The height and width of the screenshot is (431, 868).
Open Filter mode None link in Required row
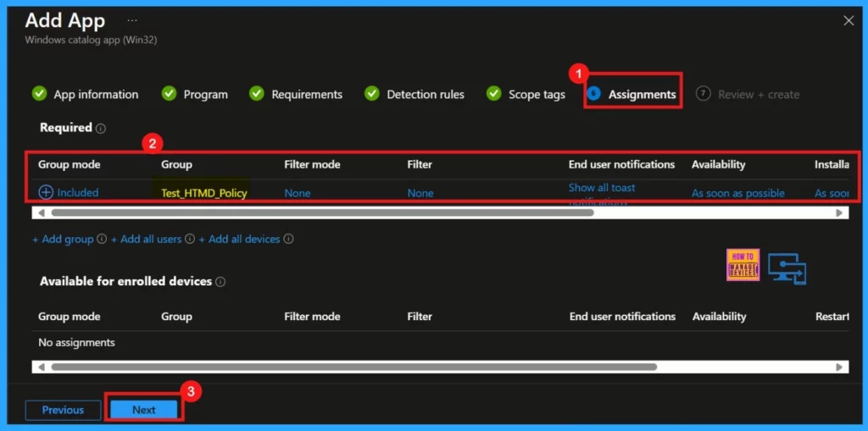[x=298, y=193]
